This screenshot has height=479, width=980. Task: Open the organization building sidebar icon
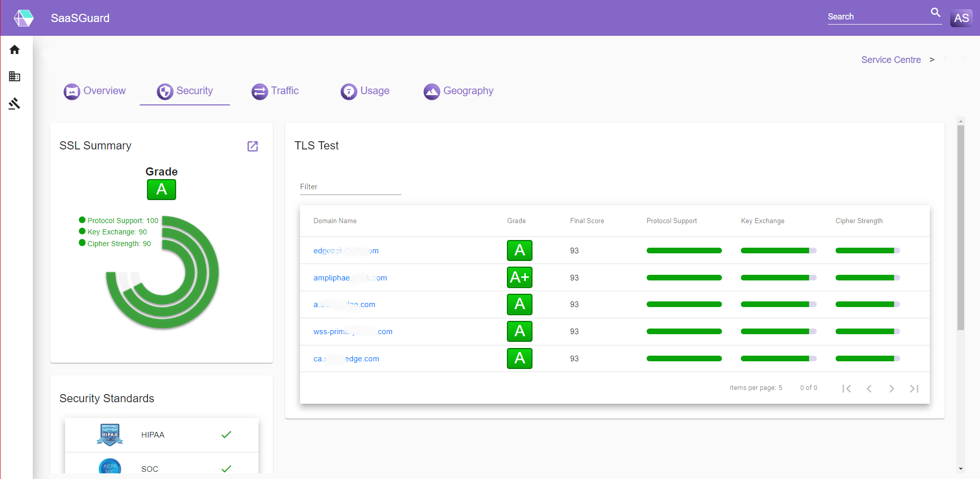[14, 77]
